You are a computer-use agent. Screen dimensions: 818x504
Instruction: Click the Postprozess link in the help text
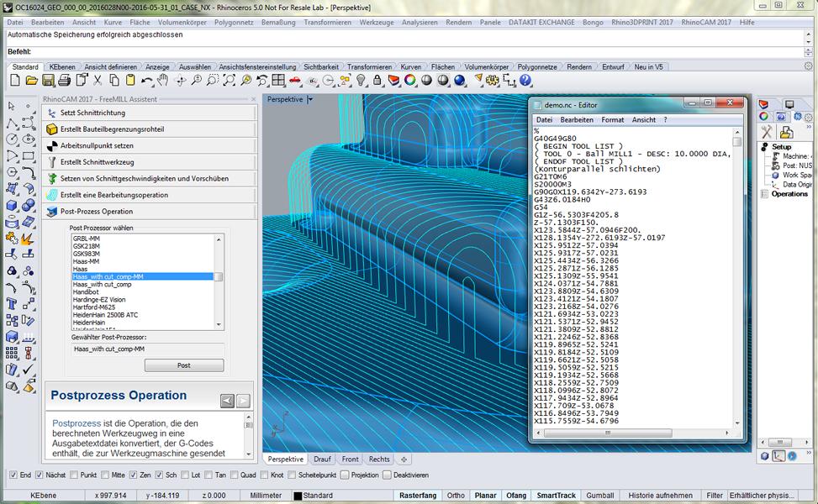77,423
